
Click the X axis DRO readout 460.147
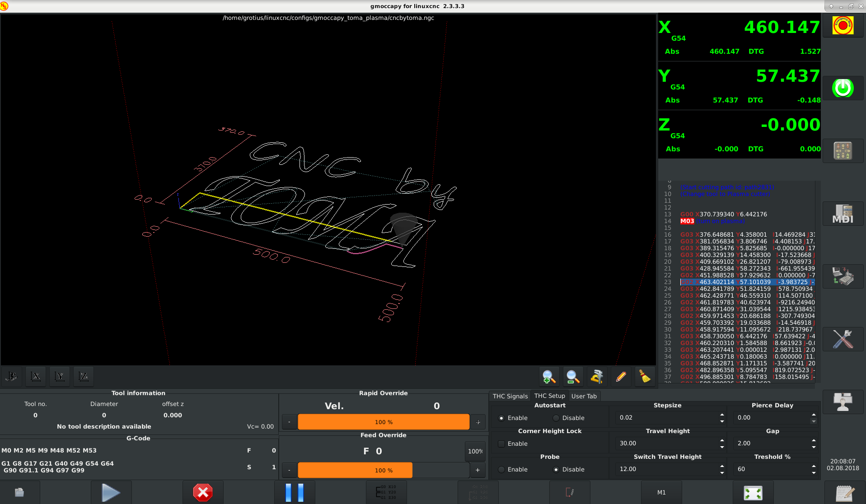tap(782, 28)
